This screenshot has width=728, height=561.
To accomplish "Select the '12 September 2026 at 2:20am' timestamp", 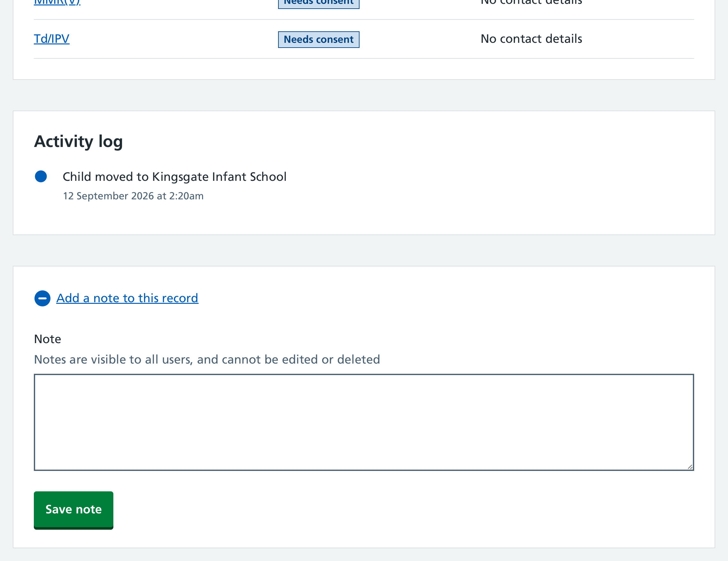I will 133,196.
